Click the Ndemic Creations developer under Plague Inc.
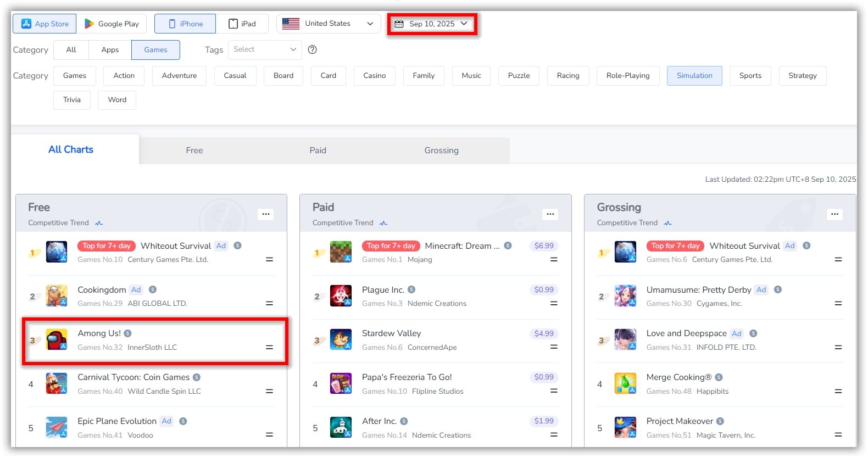 437,304
